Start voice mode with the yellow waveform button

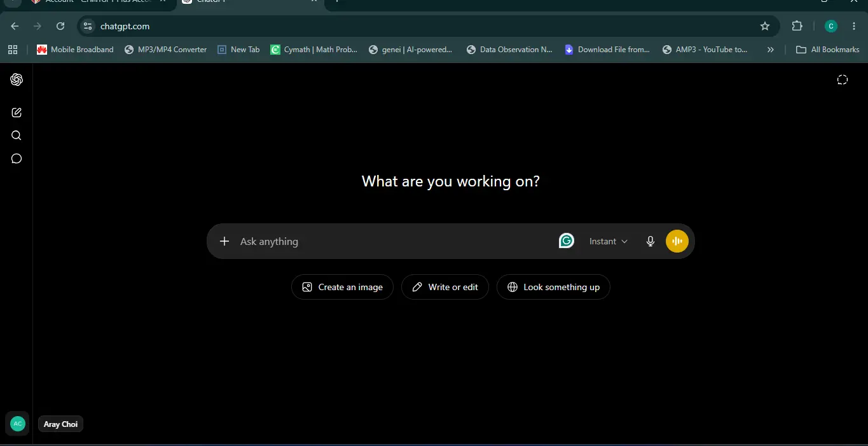coord(677,241)
